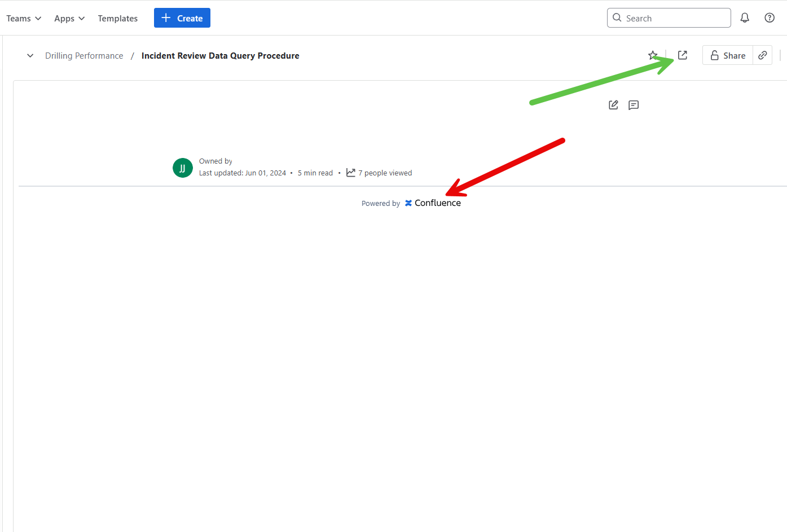Viewport: 787px width, 532px height.
Task: Click the "5 min read" text
Action: [x=315, y=173]
